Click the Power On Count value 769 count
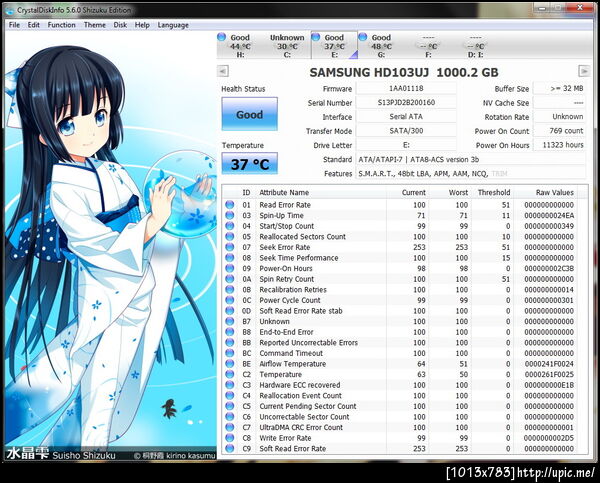This screenshot has width=600, height=483. (559, 131)
